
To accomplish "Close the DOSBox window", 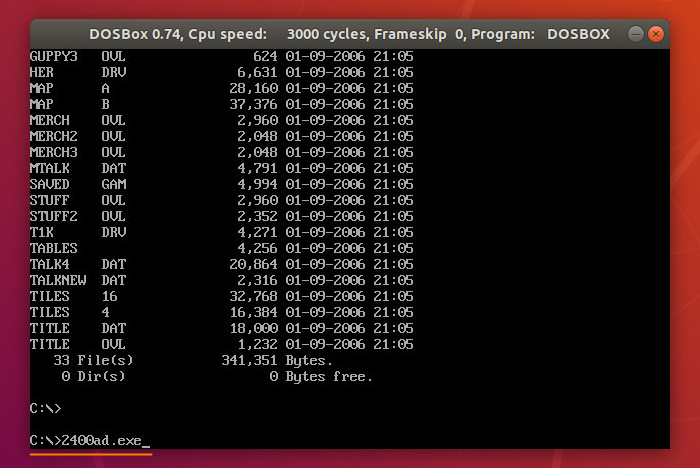I will (656, 34).
